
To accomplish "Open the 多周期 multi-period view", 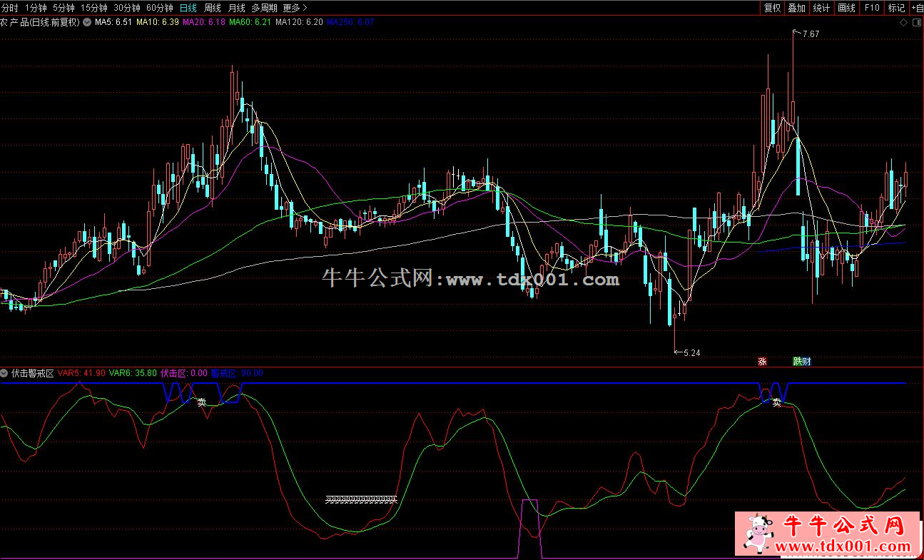I will [x=264, y=8].
